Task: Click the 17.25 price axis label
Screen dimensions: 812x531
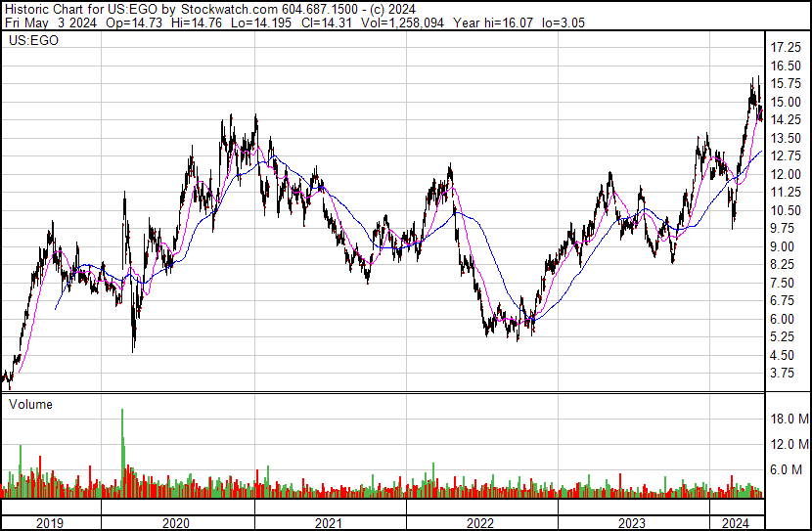Action: tap(786, 48)
